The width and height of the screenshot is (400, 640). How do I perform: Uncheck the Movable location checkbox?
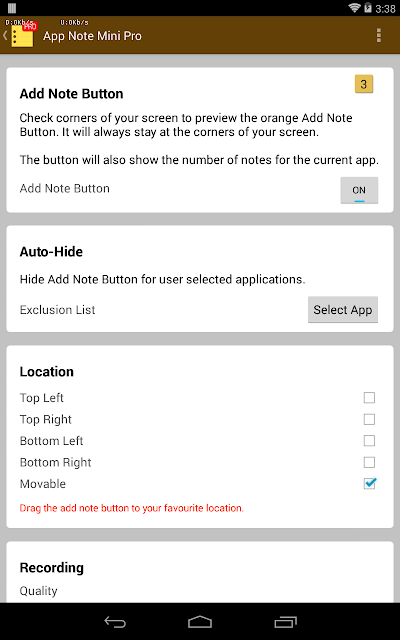(x=369, y=484)
